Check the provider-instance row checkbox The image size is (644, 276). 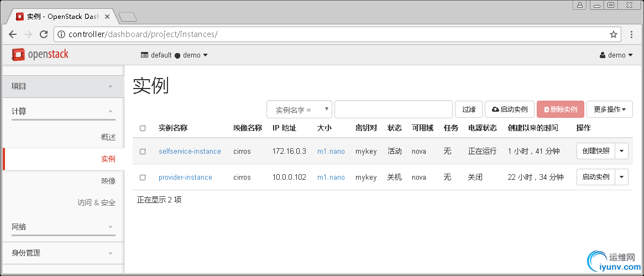click(143, 178)
